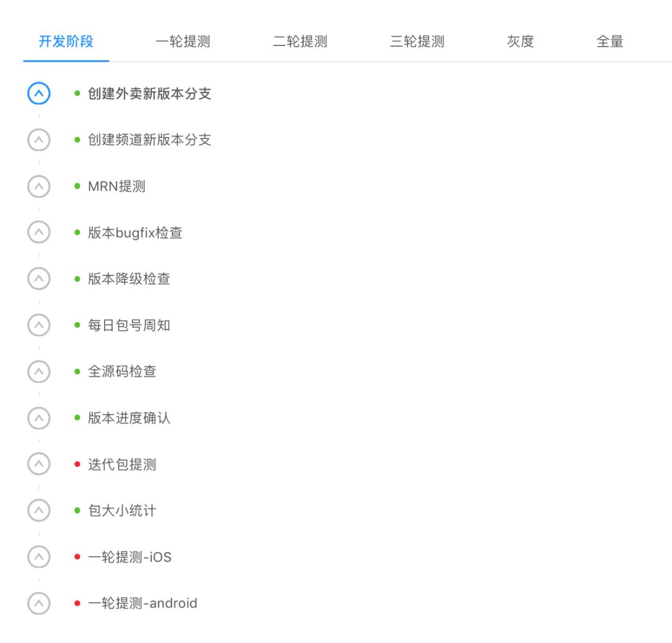Viewport: 672px width, 643px height.
Task: Click the collapse icon beside 版本降级检查
Action: pos(39,279)
